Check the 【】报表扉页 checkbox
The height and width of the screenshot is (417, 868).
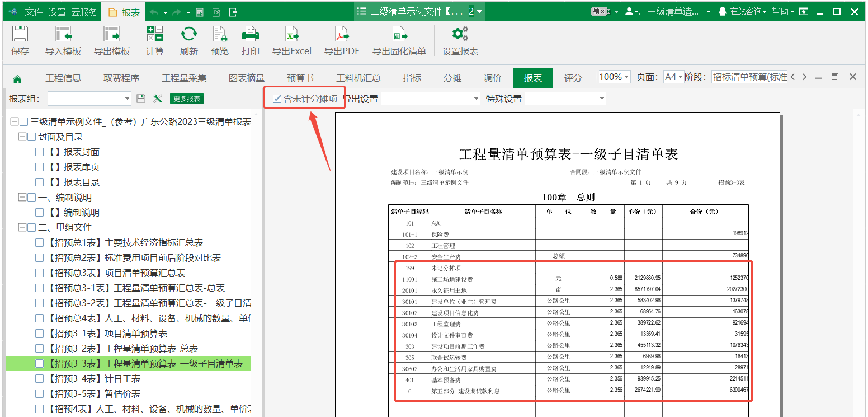[x=39, y=167]
